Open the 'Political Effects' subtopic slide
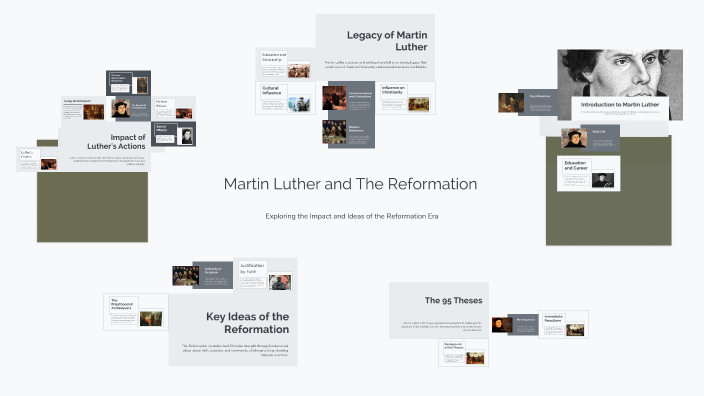This screenshot has height=396, width=704. tap(173, 109)
